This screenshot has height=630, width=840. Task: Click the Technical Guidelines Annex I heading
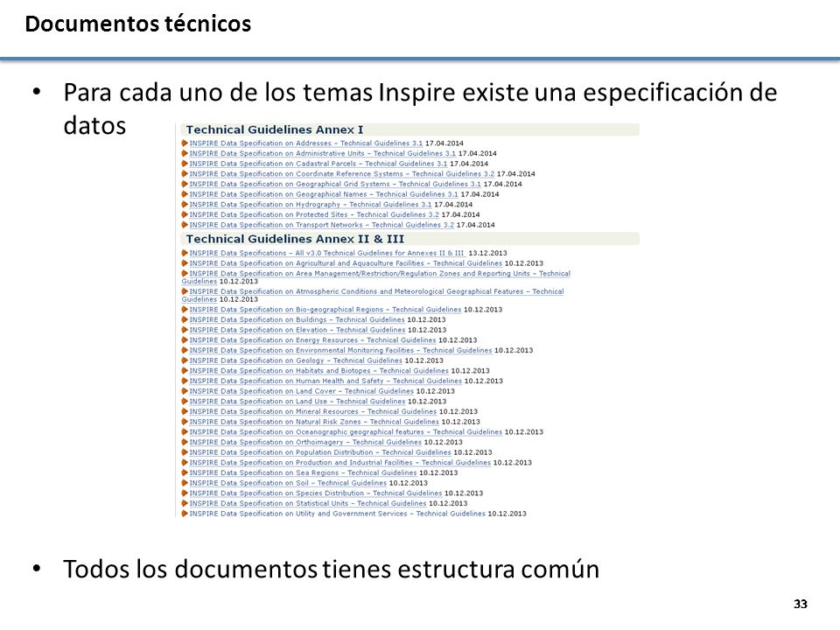point(275,129)
